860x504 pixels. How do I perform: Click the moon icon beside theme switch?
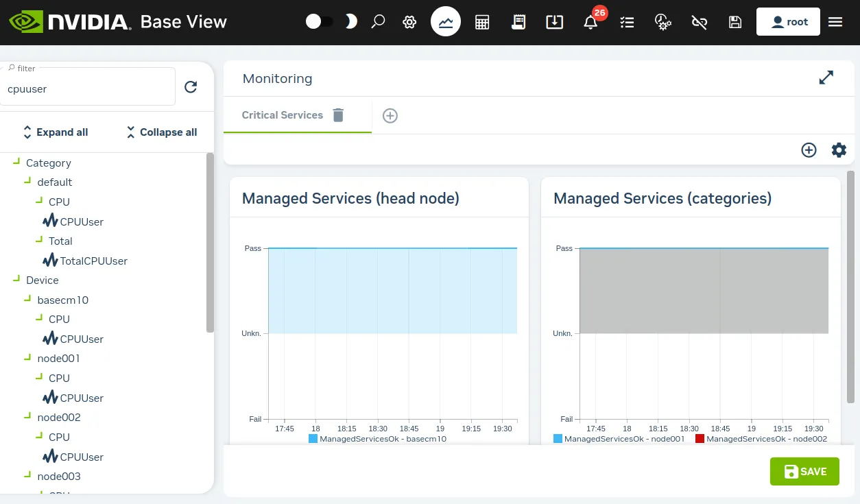pos(350,22)
